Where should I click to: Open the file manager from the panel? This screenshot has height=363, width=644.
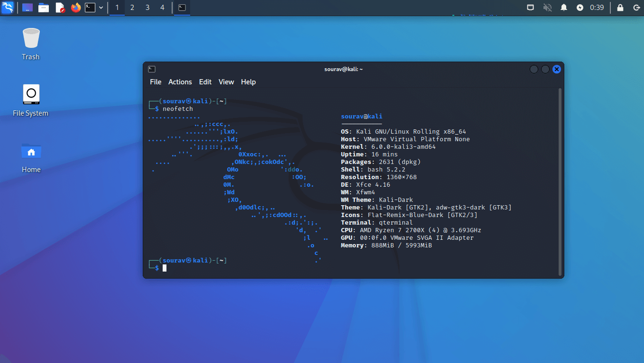[44, 8]
